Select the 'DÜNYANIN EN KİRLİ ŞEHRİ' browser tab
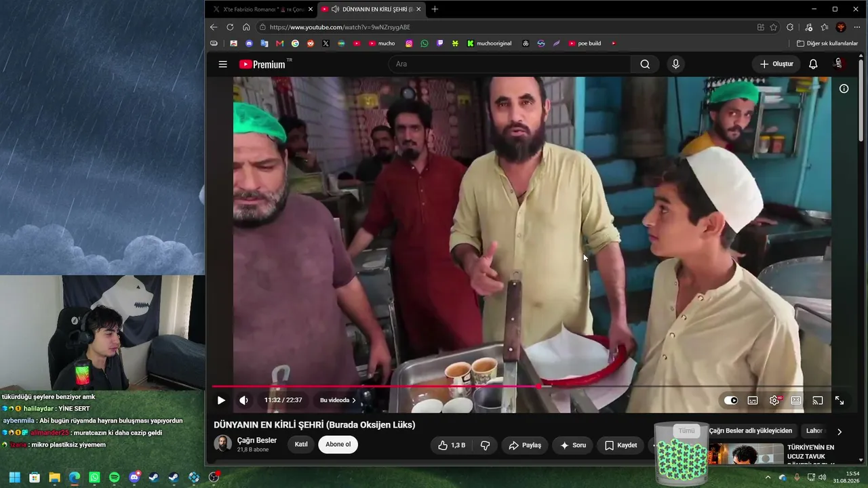The height and width of the screenshot is (488, 868). [370, 9]
